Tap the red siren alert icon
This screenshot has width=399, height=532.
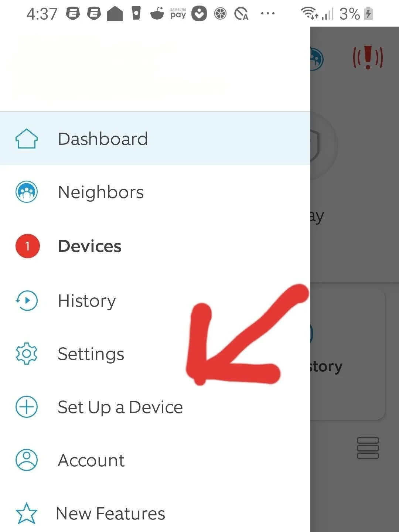(368, 58)
